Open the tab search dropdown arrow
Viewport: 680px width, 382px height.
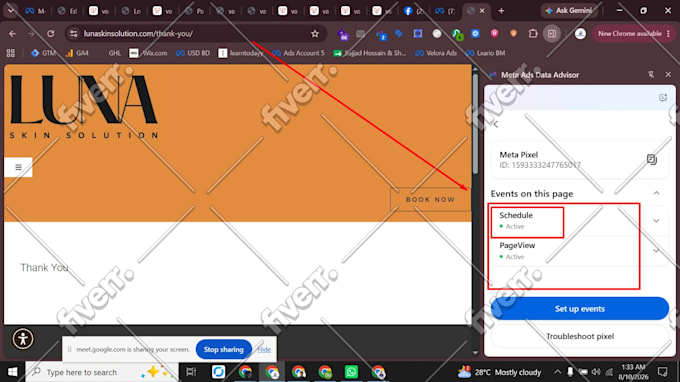pos(10,10)
